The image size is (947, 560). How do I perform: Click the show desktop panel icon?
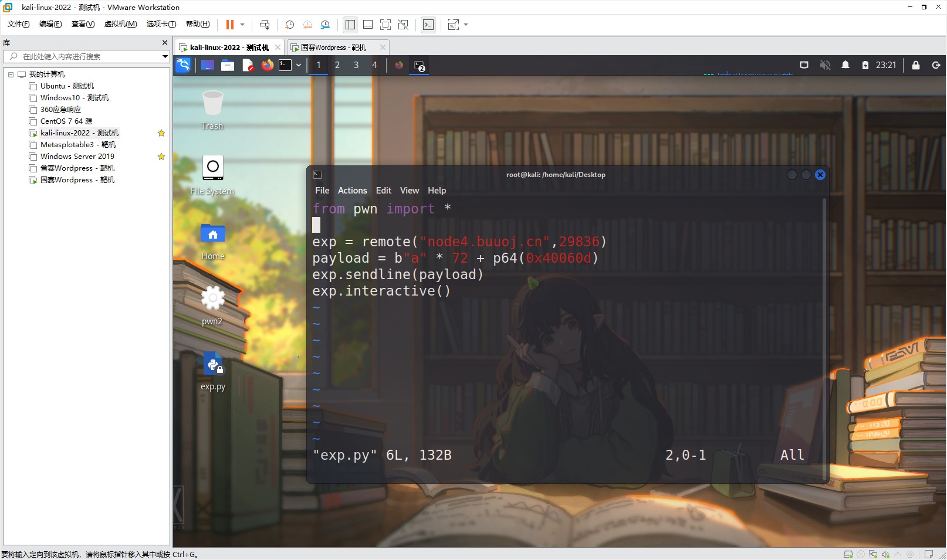tap(208, 65)
